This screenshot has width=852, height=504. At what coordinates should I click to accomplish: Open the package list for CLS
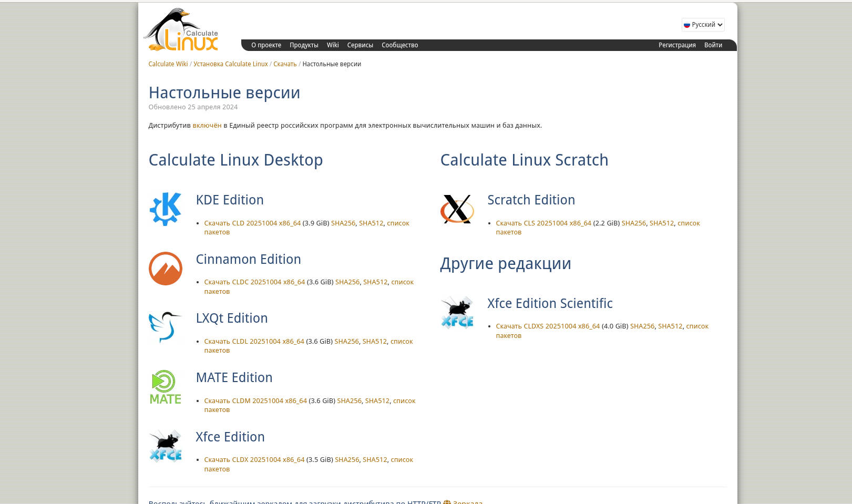[x=689, y=223]
